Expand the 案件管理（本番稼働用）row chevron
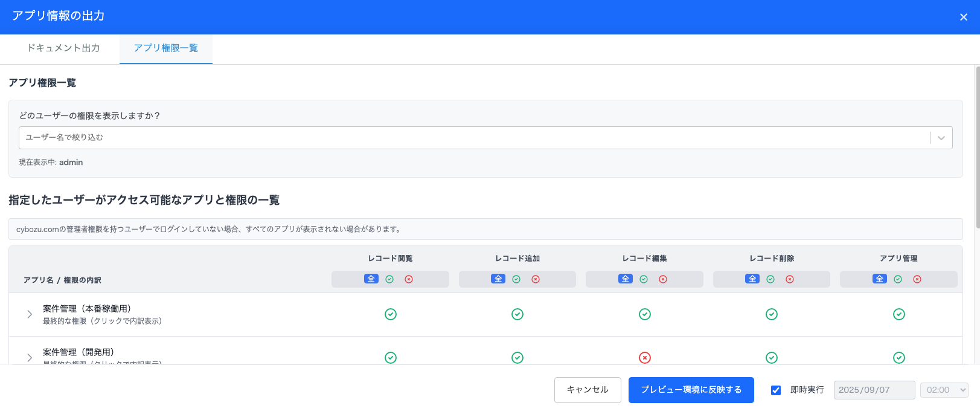 pyautogui.click(x=30, y=314)
